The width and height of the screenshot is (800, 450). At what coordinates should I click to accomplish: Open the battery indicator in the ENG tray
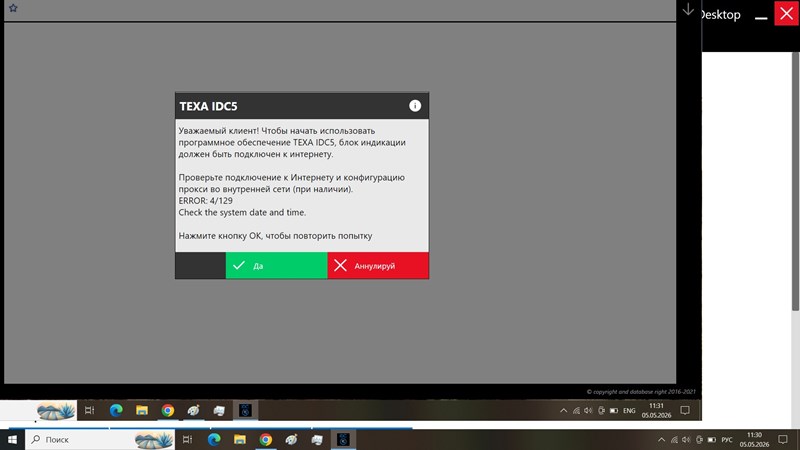614,410
